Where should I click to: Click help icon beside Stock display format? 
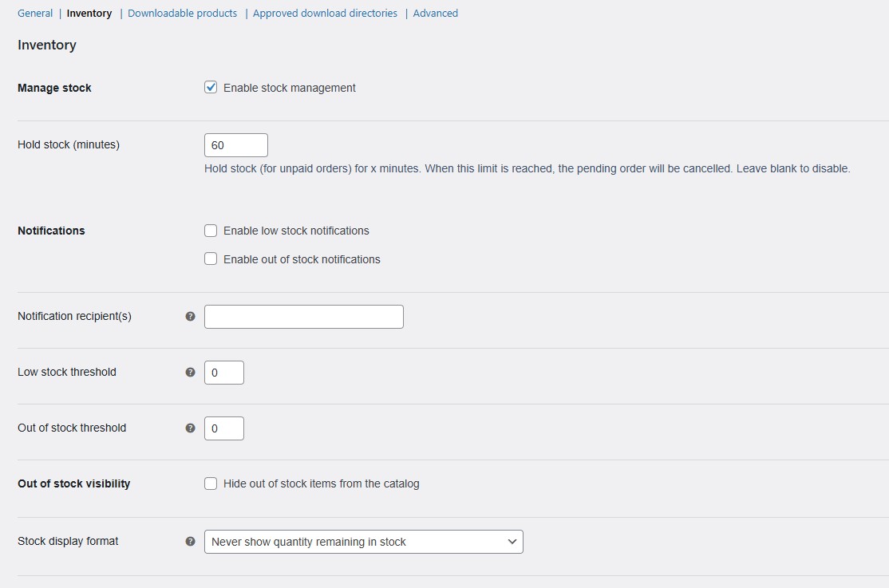190,542
